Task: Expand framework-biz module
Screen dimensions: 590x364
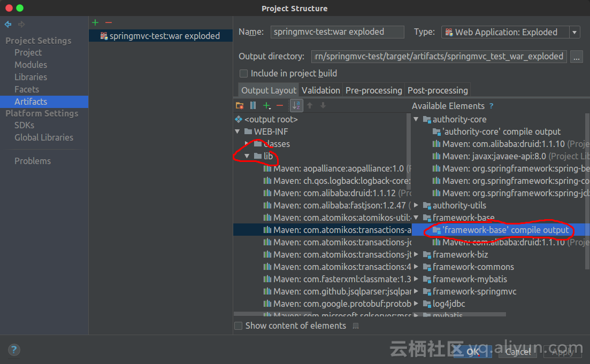Action: click(416, 254)
